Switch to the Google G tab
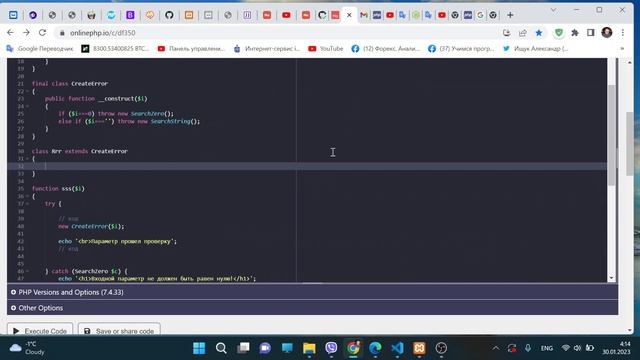The width and height of the screenshot is (640, 360). point(480,15)
